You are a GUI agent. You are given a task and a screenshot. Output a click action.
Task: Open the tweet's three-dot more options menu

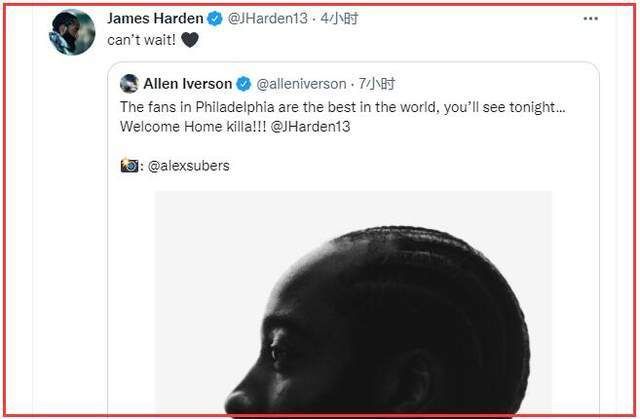click(x=590, y=19)
